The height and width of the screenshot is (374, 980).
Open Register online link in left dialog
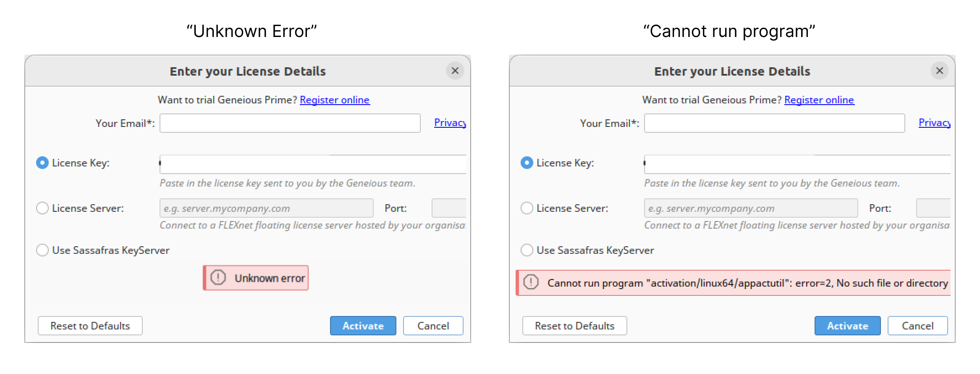point(335,100)
